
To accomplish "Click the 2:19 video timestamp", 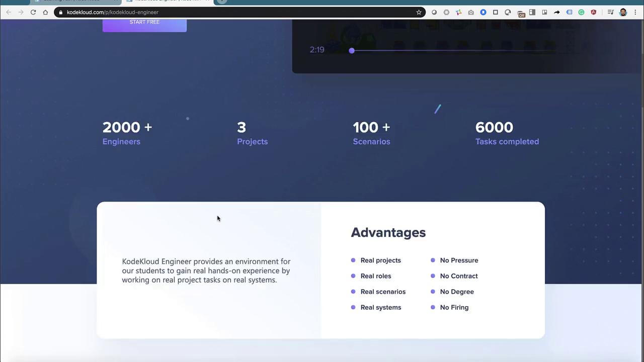I will tap(317, 50).
